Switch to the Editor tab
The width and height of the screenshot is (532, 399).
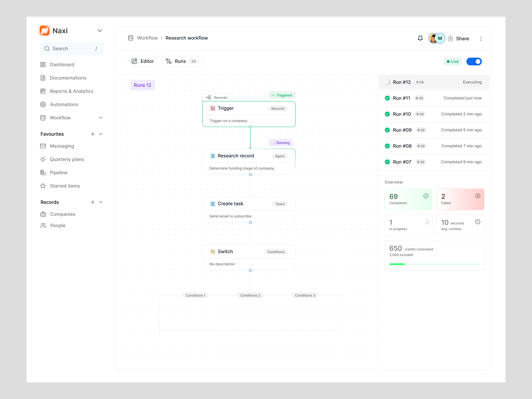(x=143, y=61)
